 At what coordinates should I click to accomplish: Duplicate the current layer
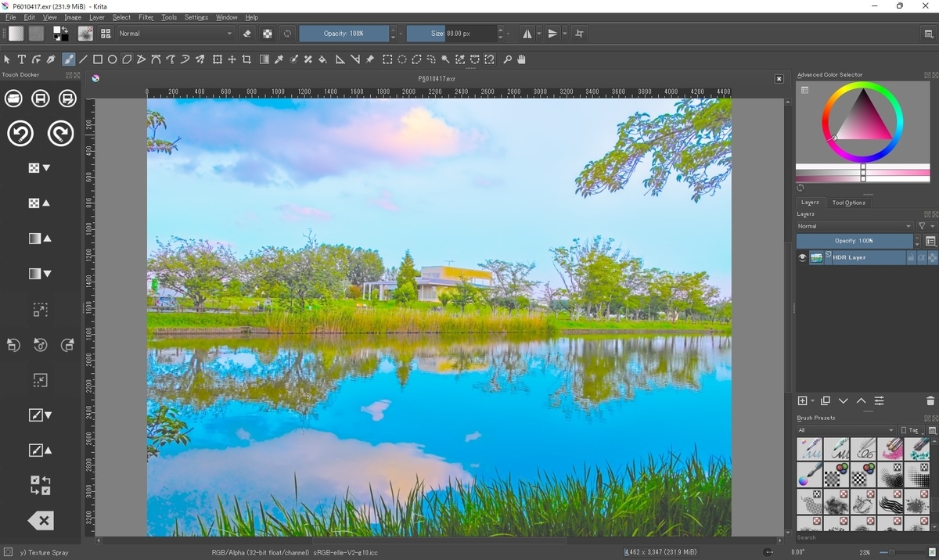(826, 400)
